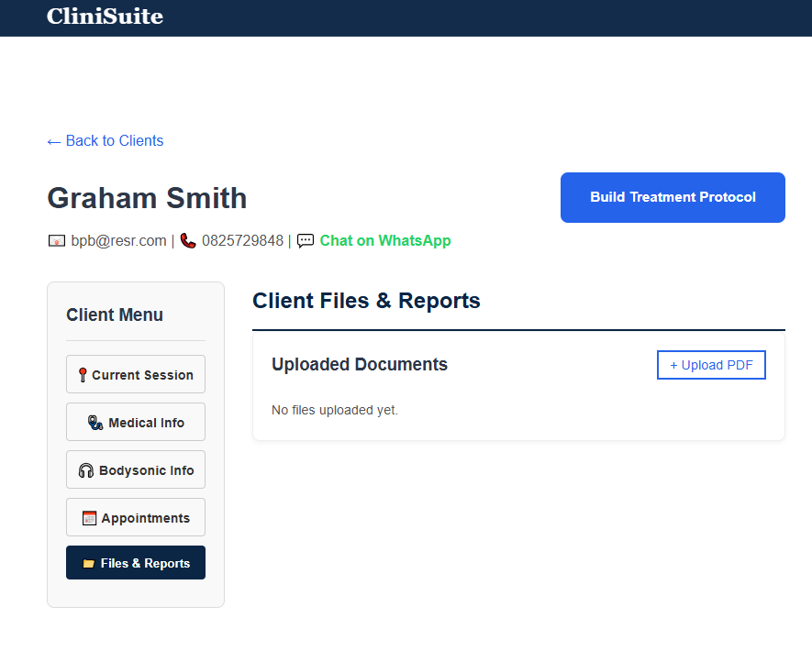Click the Graham Smith client name heading
Viewport: 812px width, 651px height.
pos(147,198)
